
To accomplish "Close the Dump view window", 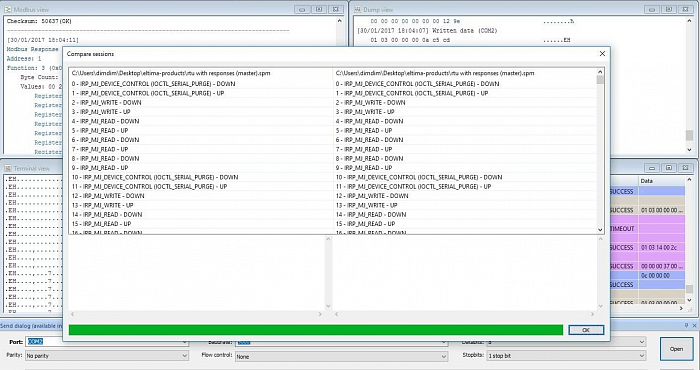I will pos(686,9).
